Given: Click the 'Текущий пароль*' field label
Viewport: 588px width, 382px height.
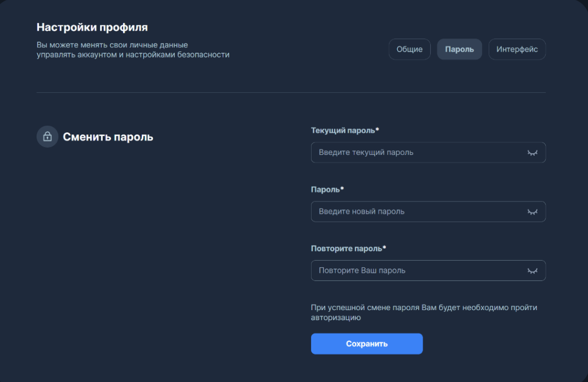Looking at the screenshot, I should tap(344, 130).
